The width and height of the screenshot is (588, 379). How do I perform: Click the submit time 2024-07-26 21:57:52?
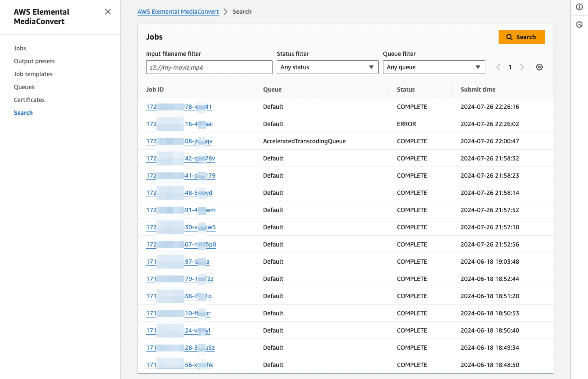point(490,210)
